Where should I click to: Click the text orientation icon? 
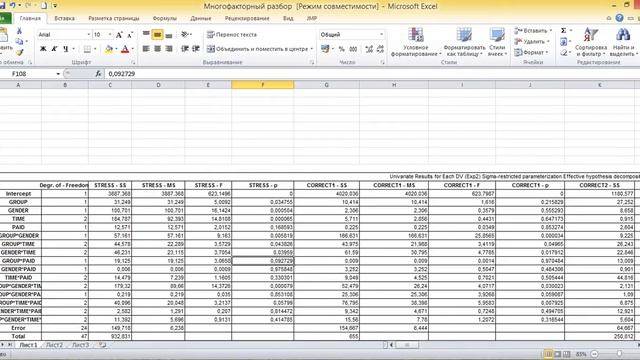pyautogui.click(x=185, y=35)
